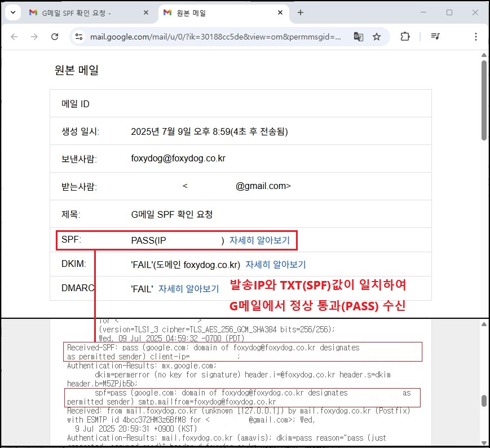Maximize the browser window
Image resolution: width=490 pixels, height=448 pixels.
(449, 12)
